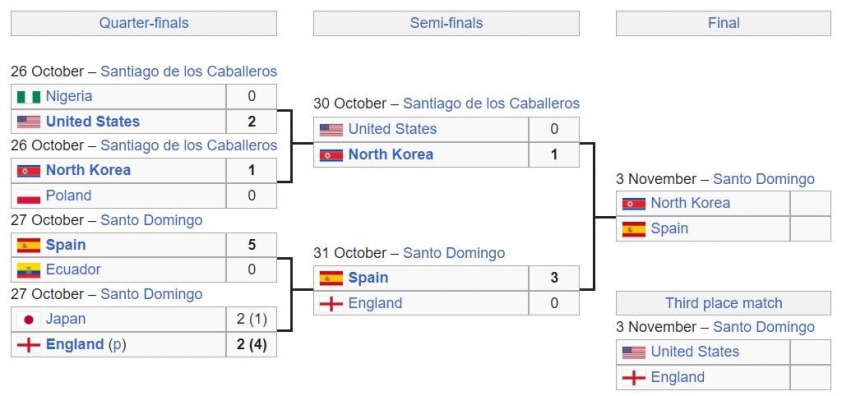Open Santo Domingo link for 31 October semi-final
This screenshot has height=396, width=842.
(454, 253)
